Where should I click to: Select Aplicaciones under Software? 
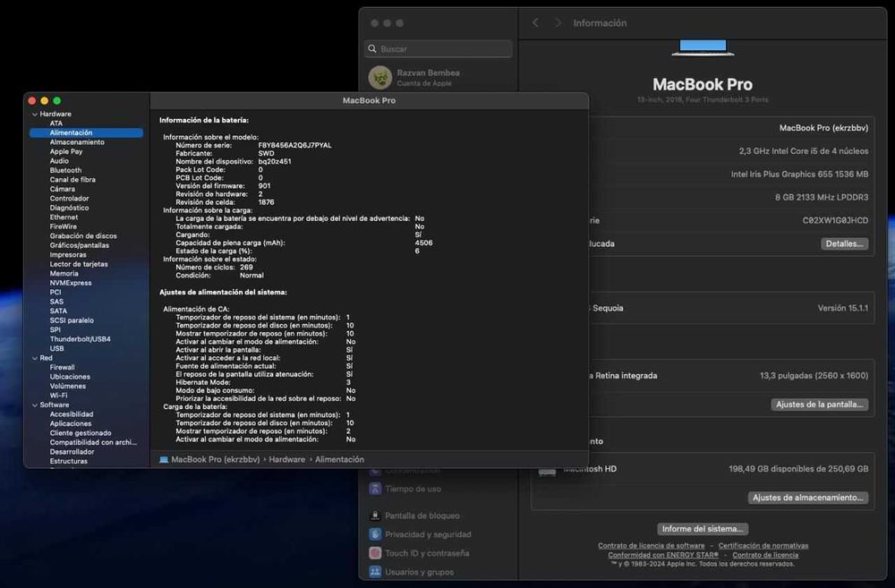[71, 423]
